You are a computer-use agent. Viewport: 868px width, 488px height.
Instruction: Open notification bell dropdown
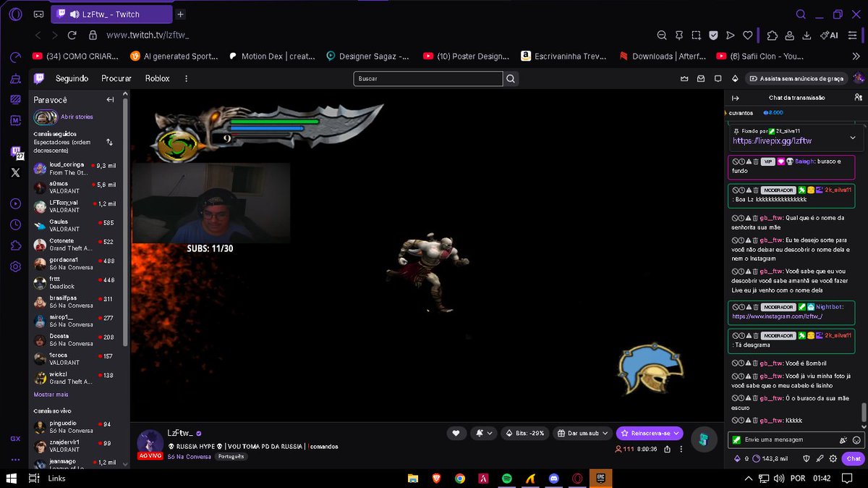tap(483, 433)
